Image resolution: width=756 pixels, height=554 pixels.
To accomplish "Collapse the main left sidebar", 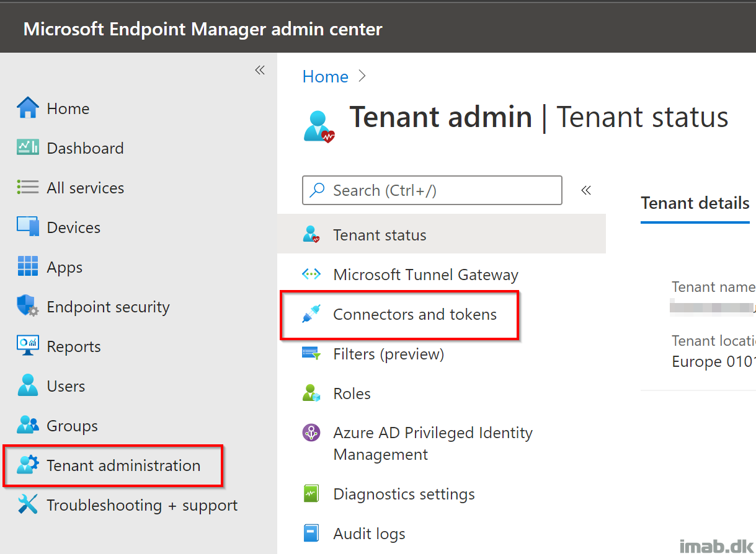I will (x=260, y=70).
